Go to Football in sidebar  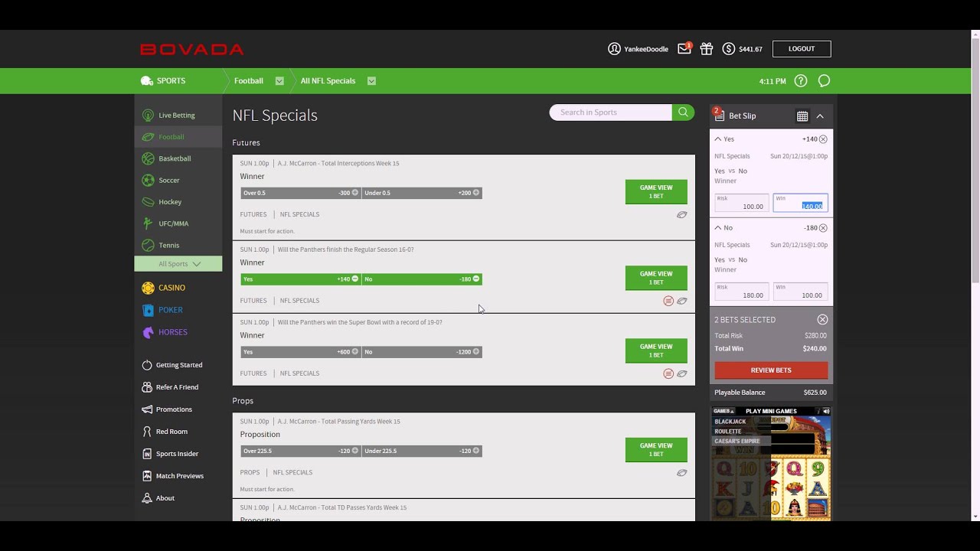178,137
